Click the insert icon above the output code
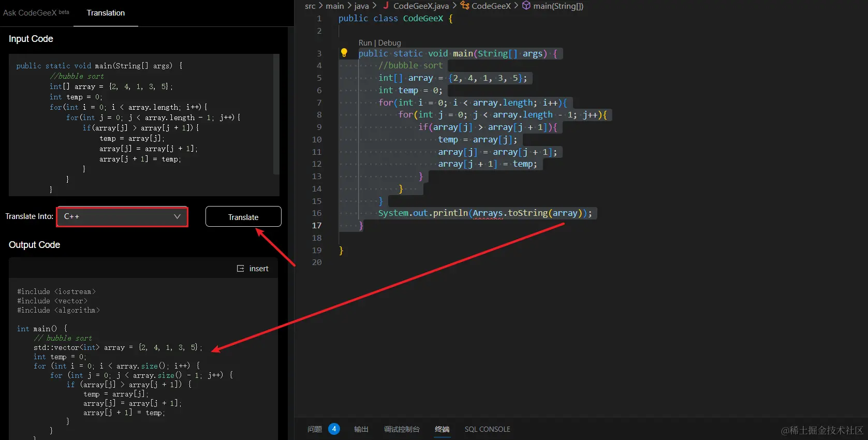 click(x=240, y=269)
